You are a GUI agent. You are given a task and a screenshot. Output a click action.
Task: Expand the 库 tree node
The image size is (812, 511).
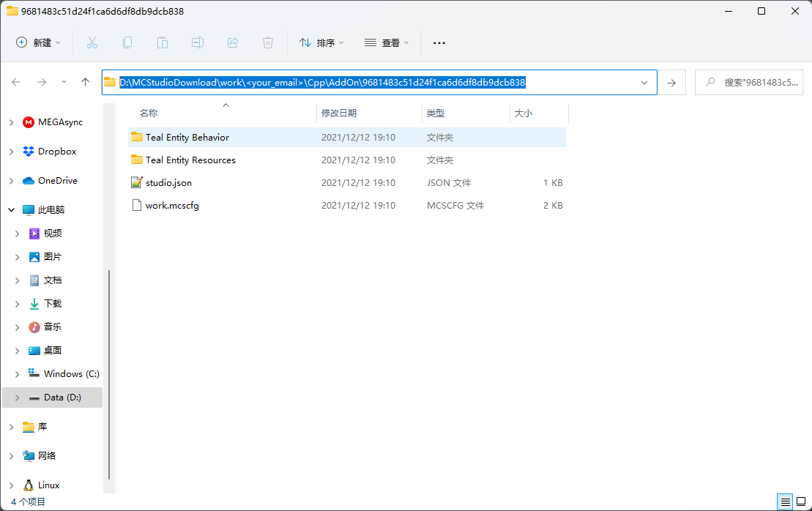coord(12,427)
